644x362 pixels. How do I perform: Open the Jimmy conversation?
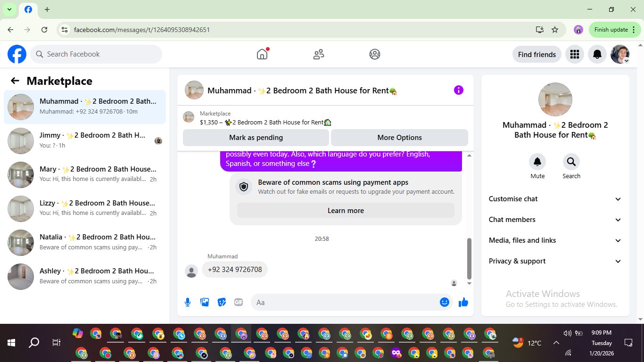click(85, 141)
